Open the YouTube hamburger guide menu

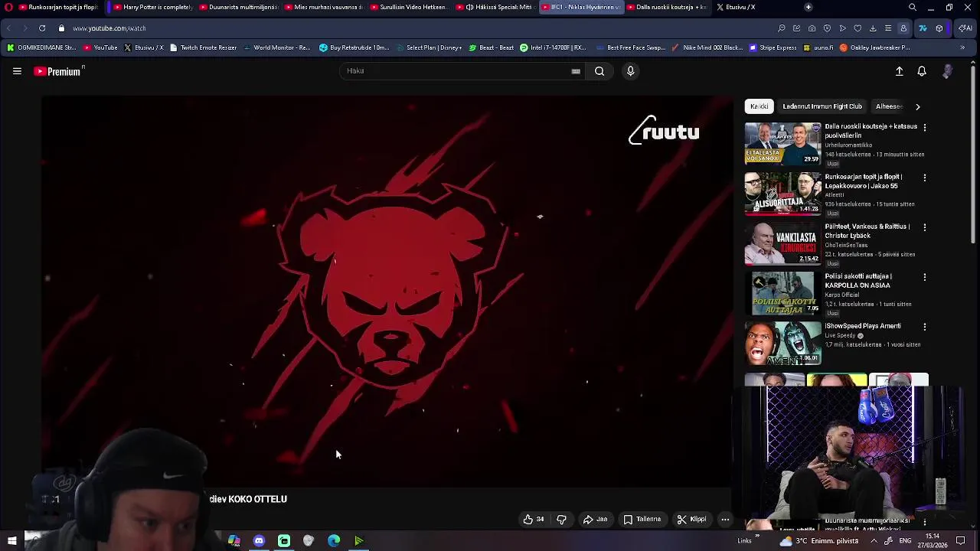(x=17, y=71)
